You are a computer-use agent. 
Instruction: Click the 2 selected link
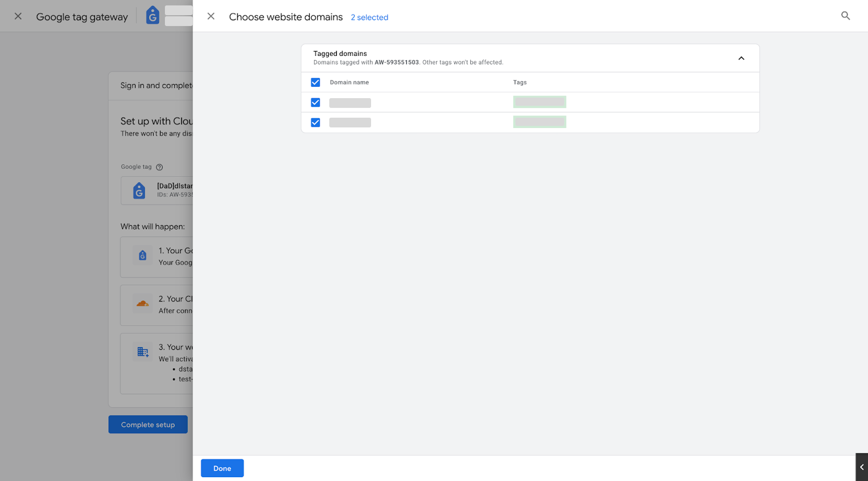click(369, 17)
